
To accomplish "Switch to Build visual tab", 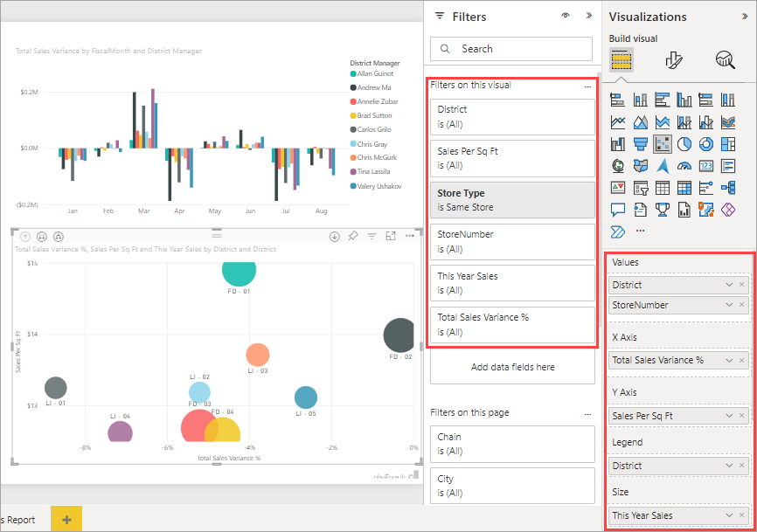I will pos(622,59).
